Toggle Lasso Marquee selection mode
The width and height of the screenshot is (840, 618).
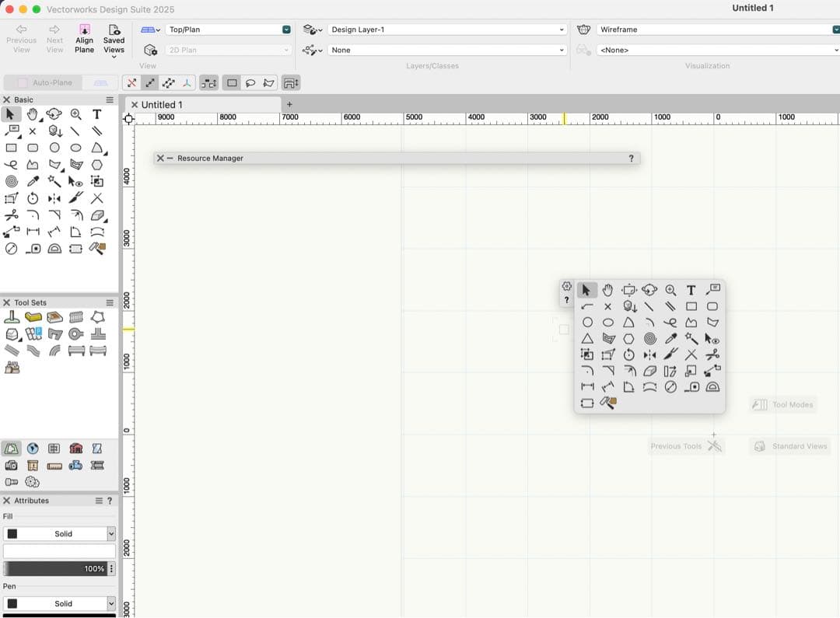pyautogui.click(x=250, y=82)
